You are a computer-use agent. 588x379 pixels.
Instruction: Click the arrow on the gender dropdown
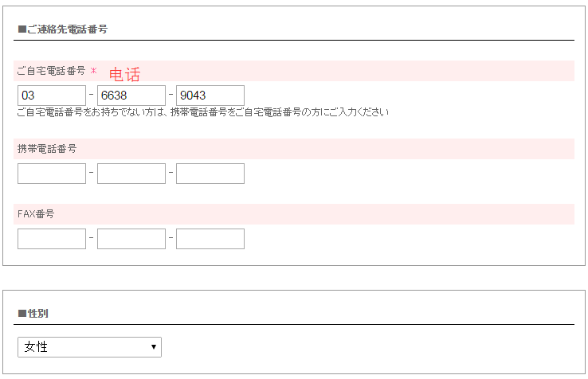153,347
